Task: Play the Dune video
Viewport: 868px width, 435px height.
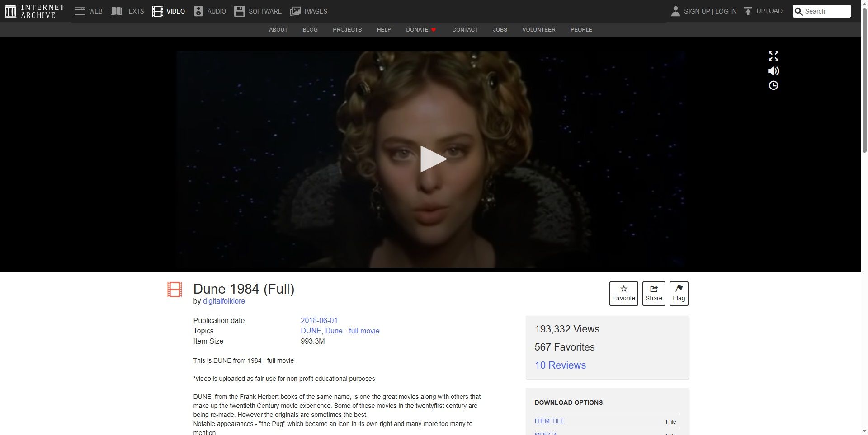Action: [433, 159]
